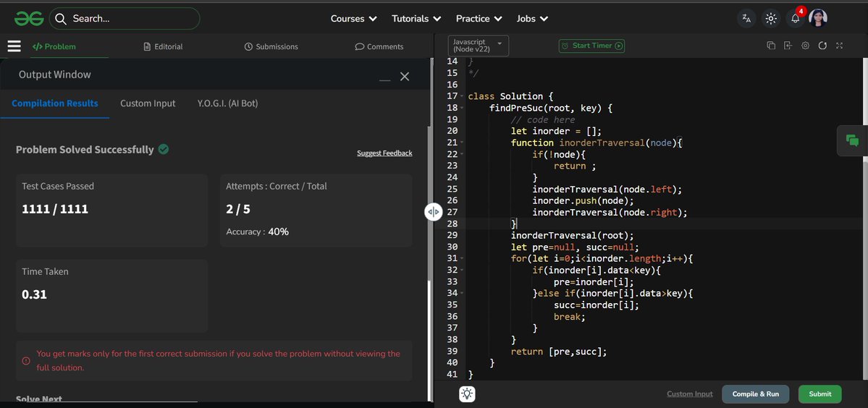Click line number 29 in gutter
Image resolution: width=868 pixels, height=408 pixels.
(x=452, y=235)
